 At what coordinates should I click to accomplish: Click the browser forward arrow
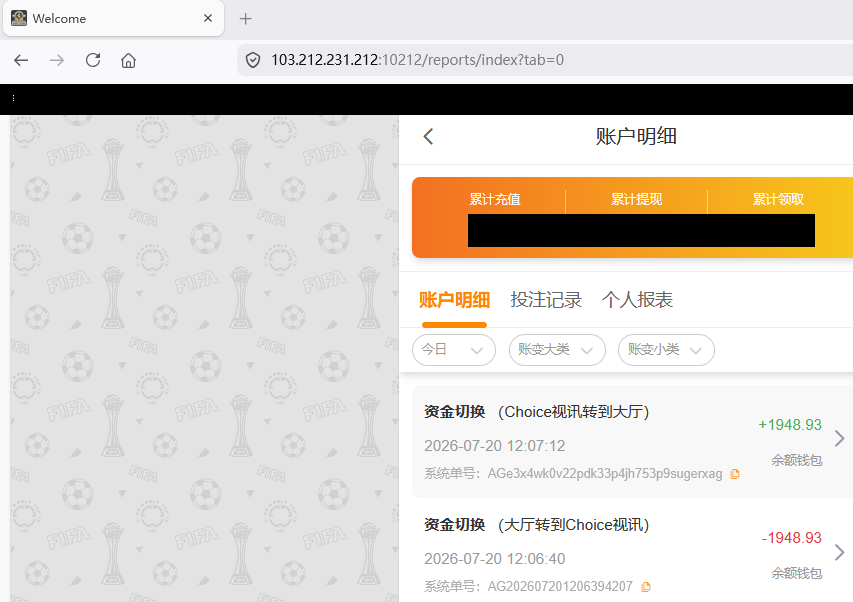click(x=57, y=60)
